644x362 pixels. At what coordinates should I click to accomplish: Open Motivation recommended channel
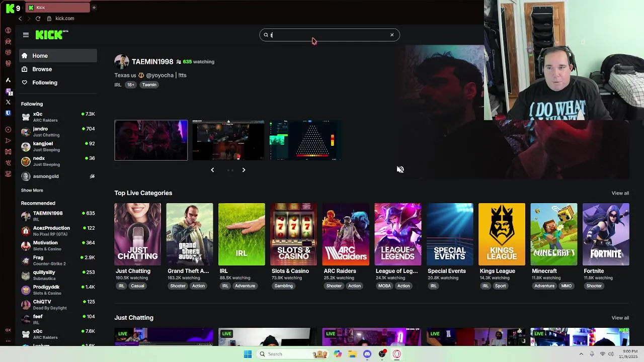[x=58, y=245]
